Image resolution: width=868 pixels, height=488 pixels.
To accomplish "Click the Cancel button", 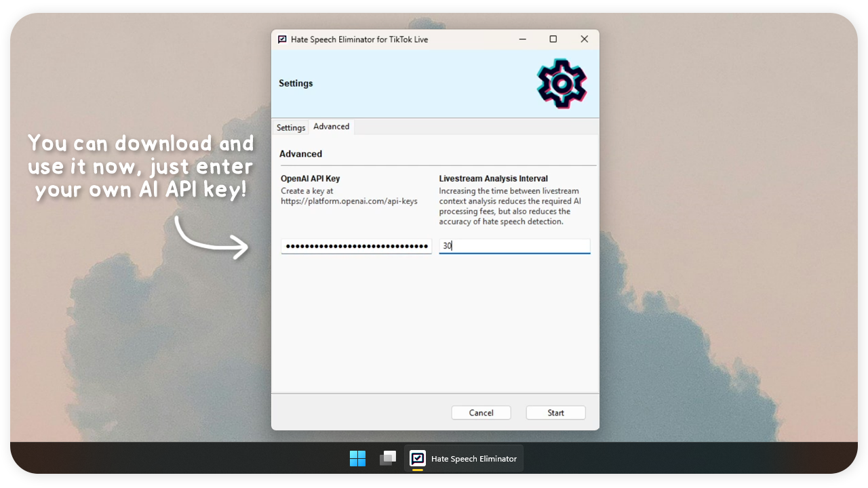I will pyautogui.click(x=481, y=413).
